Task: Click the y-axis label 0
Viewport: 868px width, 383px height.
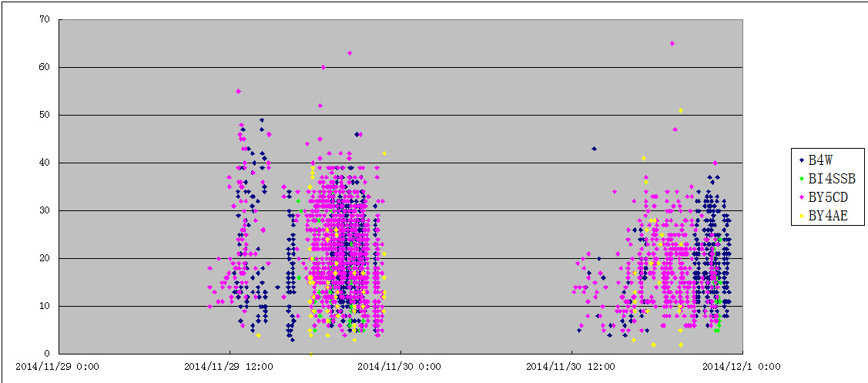Action: (47, 353)
